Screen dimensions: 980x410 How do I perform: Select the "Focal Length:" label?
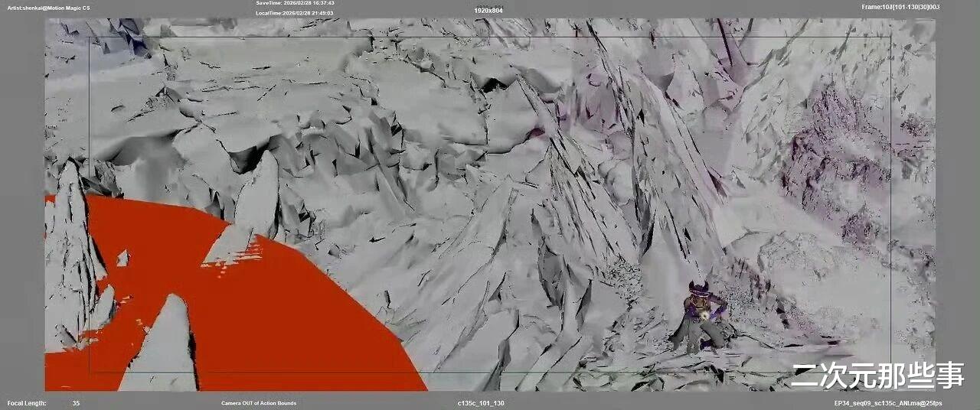pyautogui.click(x=27, y=403)
